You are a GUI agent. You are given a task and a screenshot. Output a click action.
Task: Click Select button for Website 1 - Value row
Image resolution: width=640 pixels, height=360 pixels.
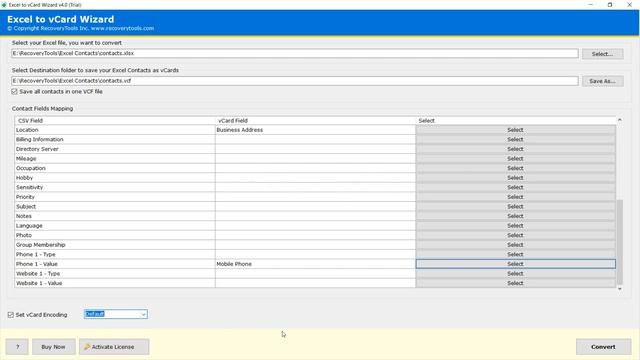(x=516, y=283)
